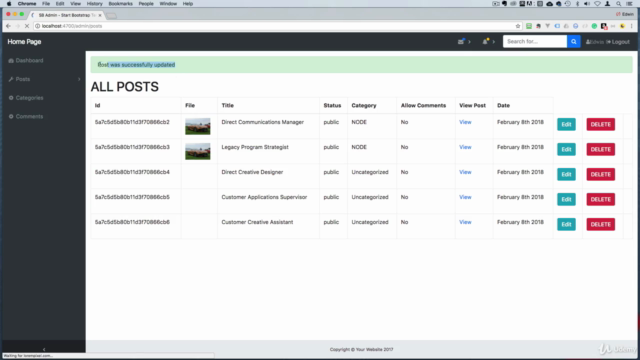
Task: View the Customer Applications Supervisor post
Action: [465, 197]
